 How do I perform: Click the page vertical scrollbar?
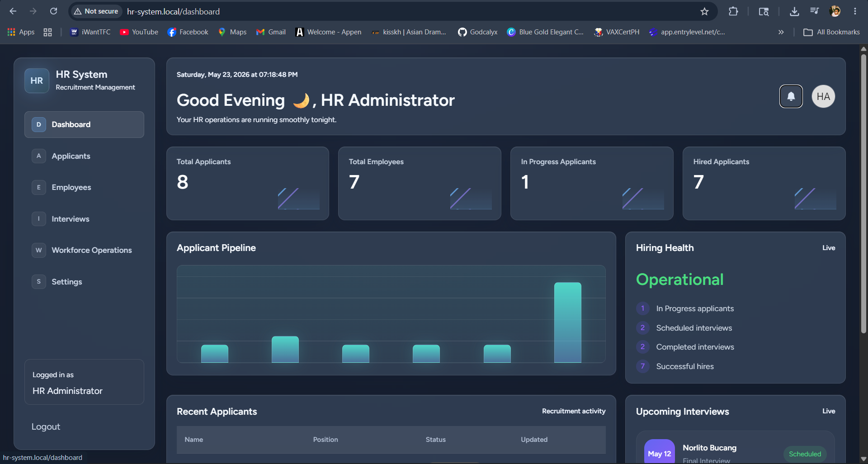click(863, 194)
